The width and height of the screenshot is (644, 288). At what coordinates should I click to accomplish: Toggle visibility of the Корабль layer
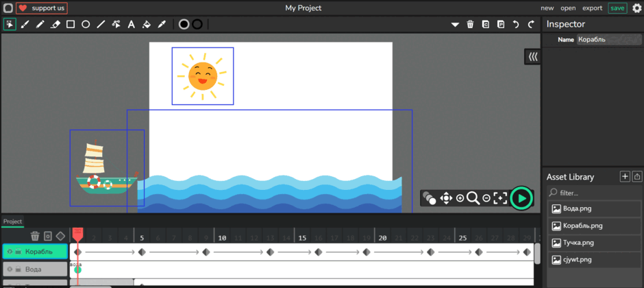pyautogui.click(x=10, y=252)
